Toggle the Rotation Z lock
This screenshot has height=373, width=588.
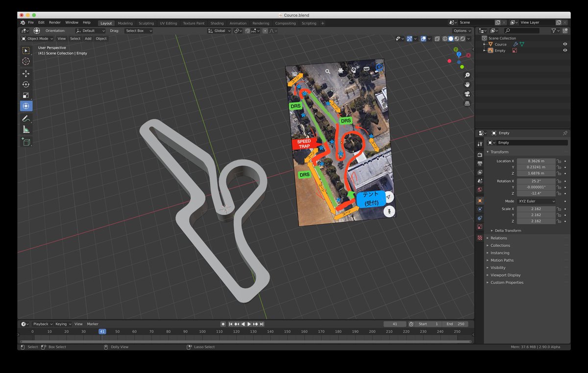tap(559, 193)
